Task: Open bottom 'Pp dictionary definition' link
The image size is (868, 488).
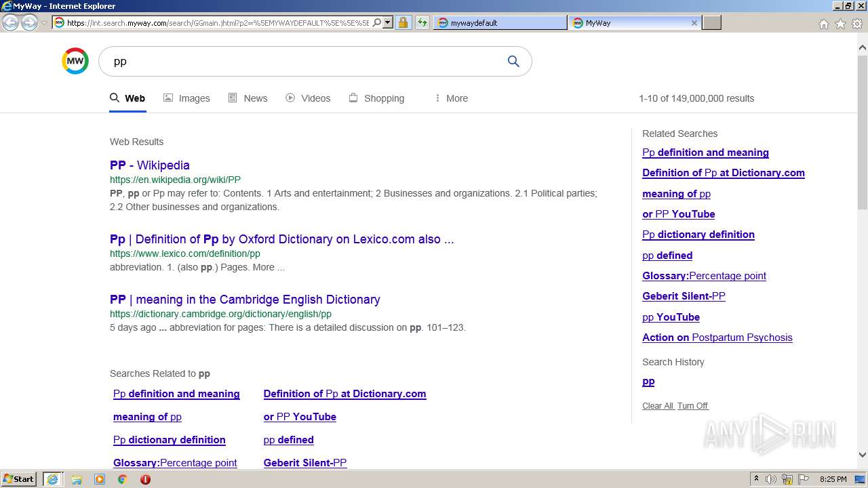Action: click(170, 440)
